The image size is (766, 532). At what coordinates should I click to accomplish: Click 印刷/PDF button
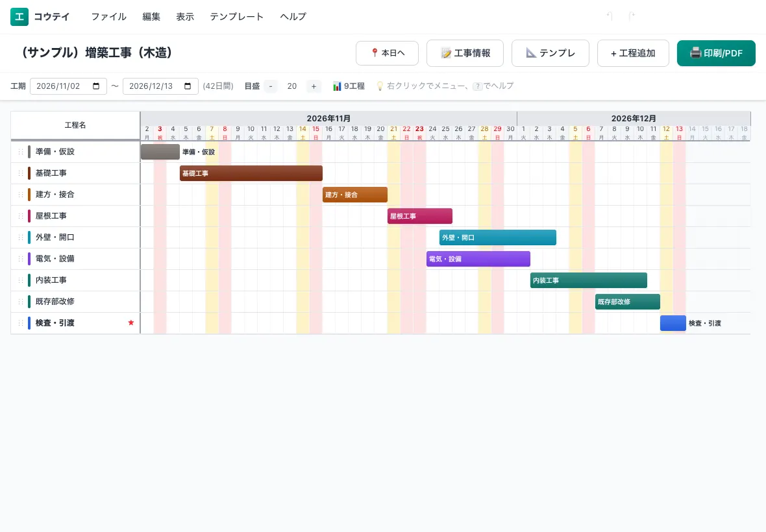(x=716, y=53)
